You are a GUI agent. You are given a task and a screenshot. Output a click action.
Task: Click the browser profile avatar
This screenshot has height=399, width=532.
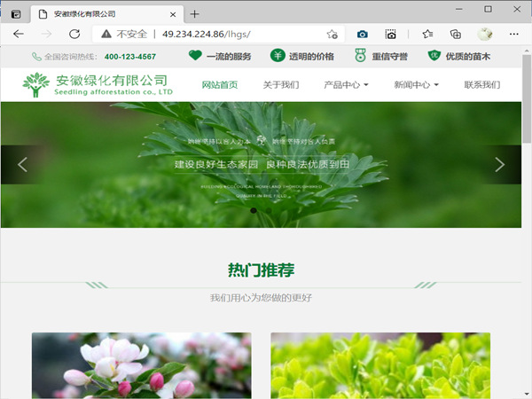485,34
